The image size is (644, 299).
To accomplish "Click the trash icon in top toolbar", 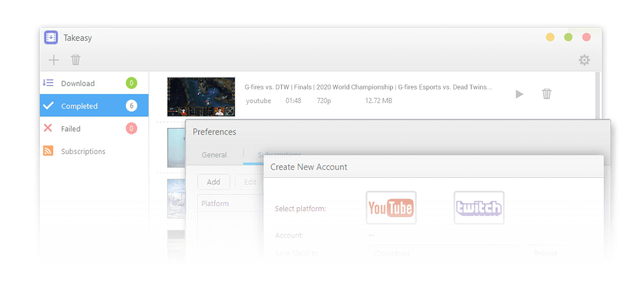I will (x=76, y=60).
